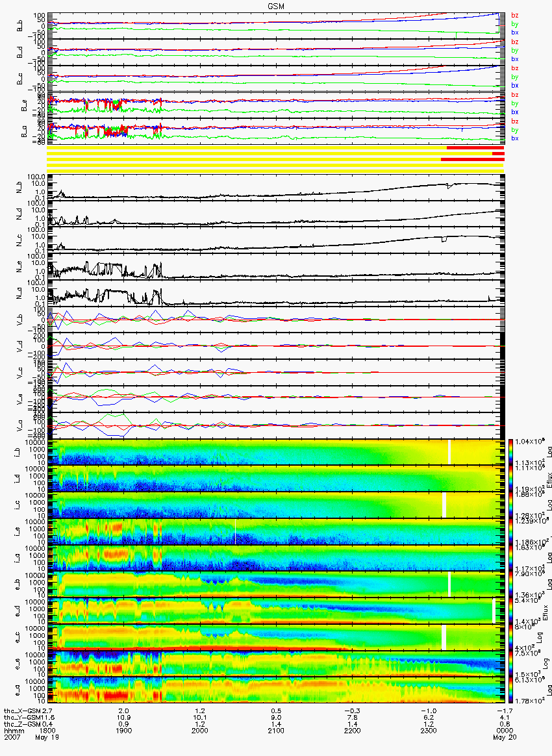Viewport: 552px width, 756px height.
Task: Click the e_a panel color scale bar
Action: point(511,690)
